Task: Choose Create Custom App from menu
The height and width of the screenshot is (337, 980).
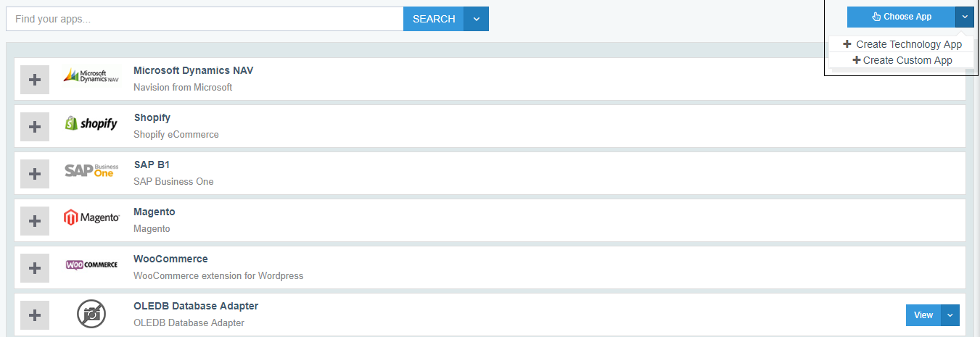Action: point(902,60)
